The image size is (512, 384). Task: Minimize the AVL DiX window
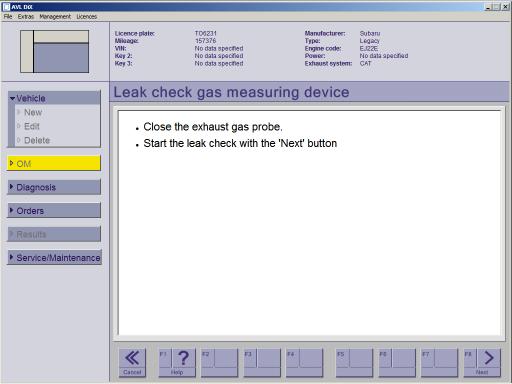tap(489, 7)
